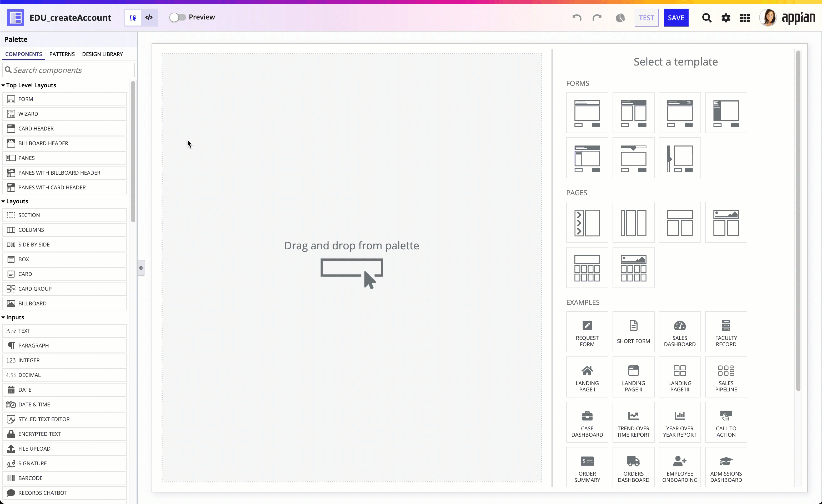
Task: Click the user profile avatar
Action: pyautogui.click(x=768, y=18)
